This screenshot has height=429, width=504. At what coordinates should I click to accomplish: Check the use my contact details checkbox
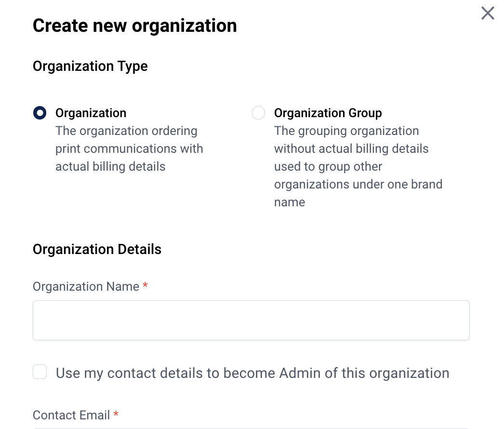[x=40, y=372]
